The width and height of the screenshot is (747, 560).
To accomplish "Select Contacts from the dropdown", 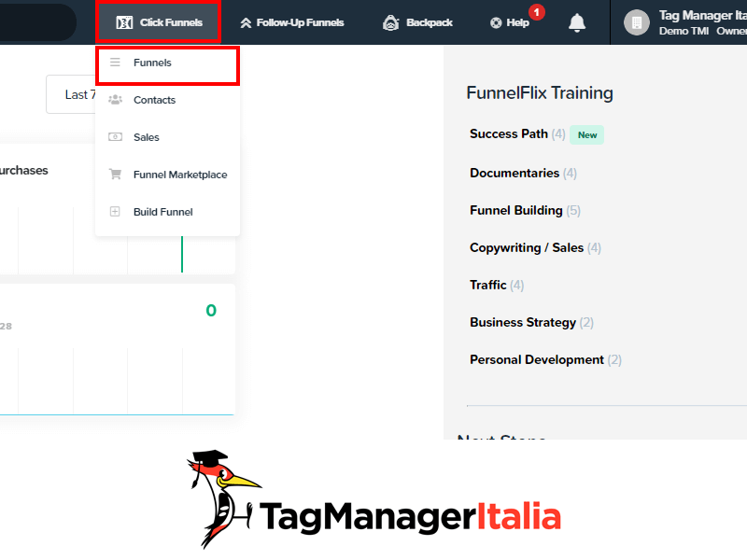I will (x=168, y=100).
